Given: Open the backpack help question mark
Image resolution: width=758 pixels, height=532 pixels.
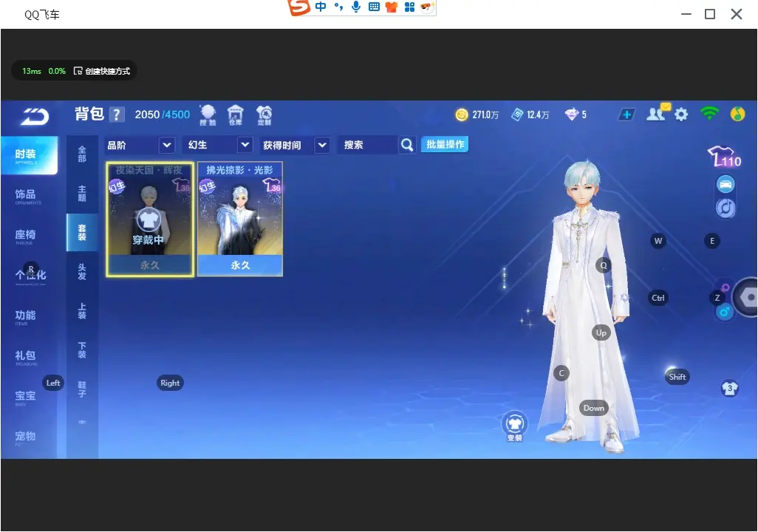Looking at the screenshot, I should coord(117,115).
